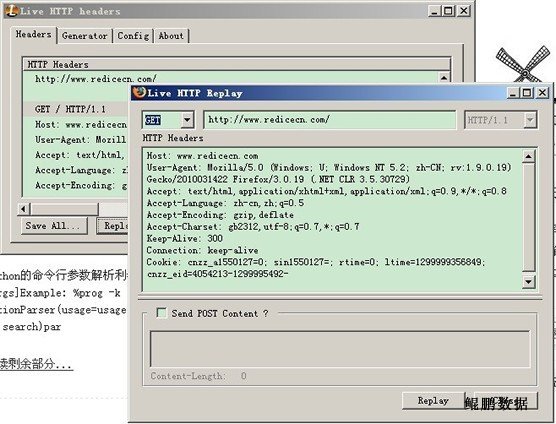Close the Live HTTP headers window
Screen dimensions: 556x424
(x=463, y=11)
